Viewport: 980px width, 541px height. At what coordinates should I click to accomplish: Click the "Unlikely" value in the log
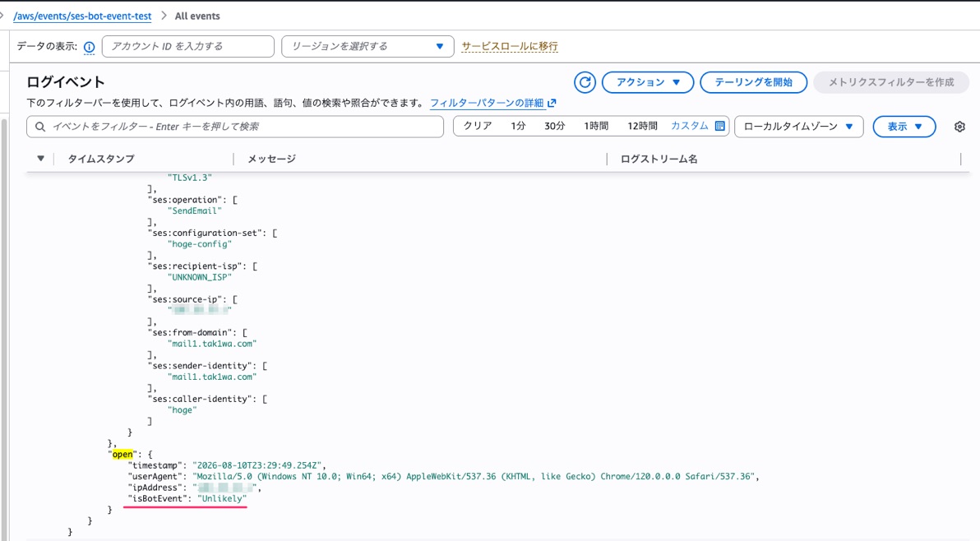point(223,498)
